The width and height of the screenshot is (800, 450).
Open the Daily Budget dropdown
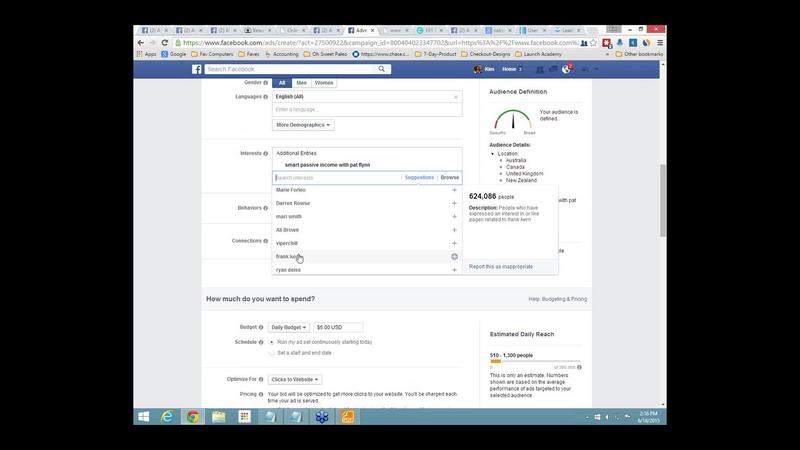pyautogui.click(x=288, y=328)
